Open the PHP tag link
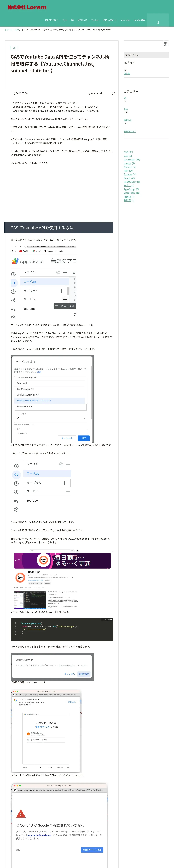 point(126,171)
